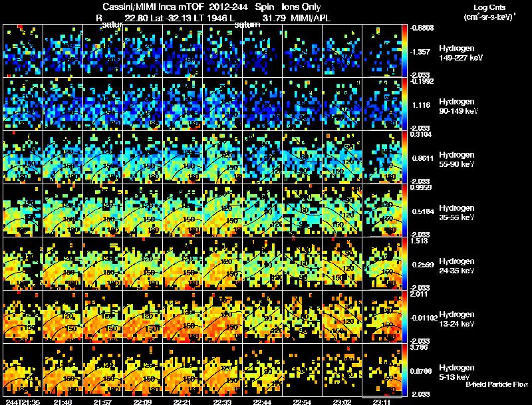Image resolution: width=532 pixels, height=405 pixels.
Task: Click the Hydrogen 149-227 keV row label
Action: 460,53
